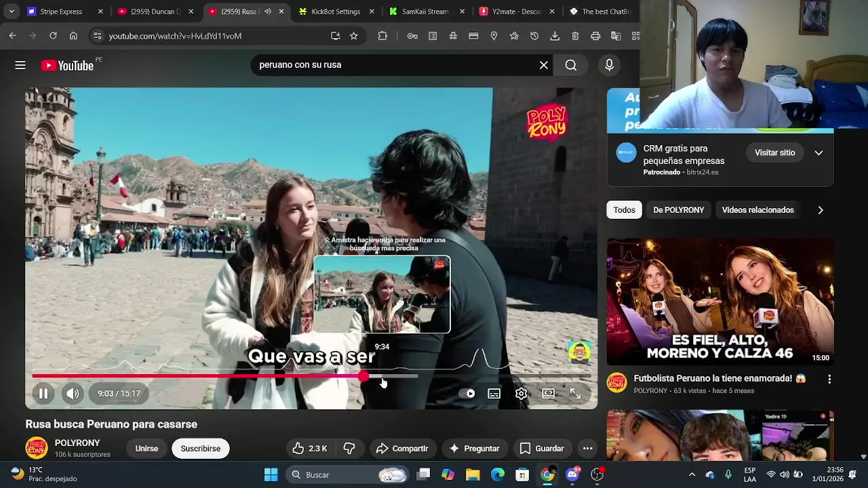Open the downloads arrow icon

tap(555, 36)
